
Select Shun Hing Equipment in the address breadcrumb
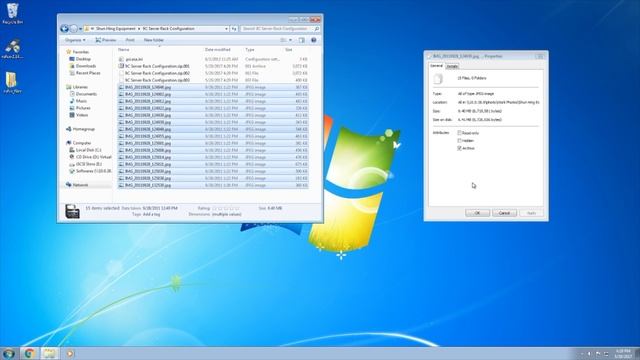(116, 29)
